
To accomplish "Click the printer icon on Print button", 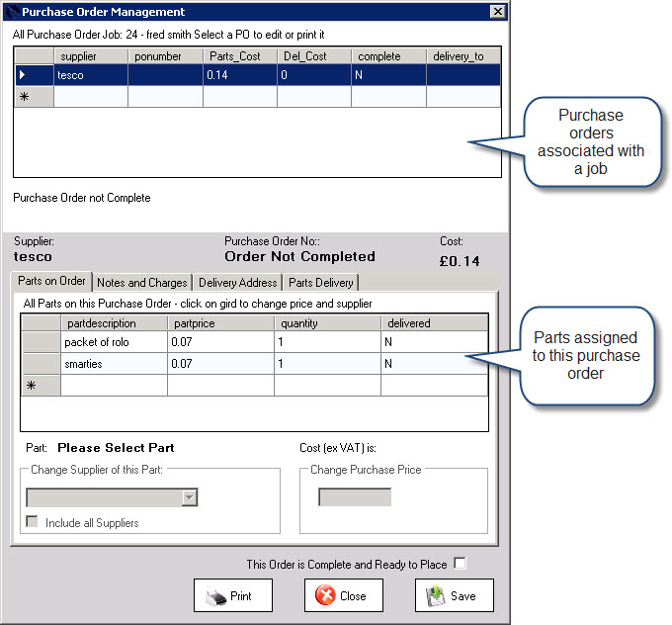I will [215, 596].
